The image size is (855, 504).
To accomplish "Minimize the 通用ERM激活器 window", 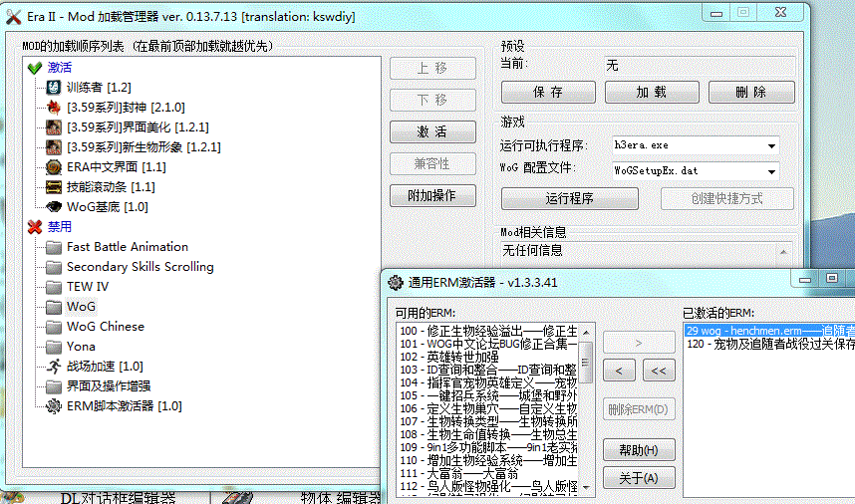I will point(804,279).
